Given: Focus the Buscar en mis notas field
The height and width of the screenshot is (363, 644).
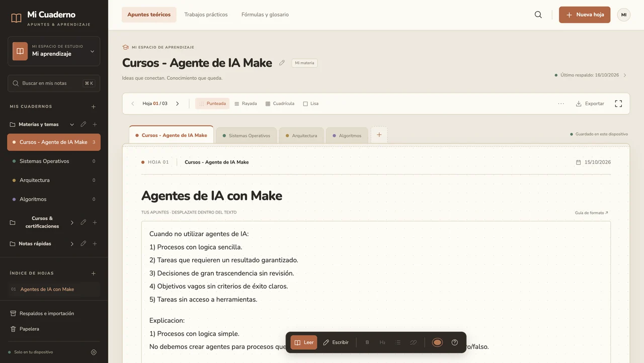Looking at the screenshot, I should click(54, 84).
